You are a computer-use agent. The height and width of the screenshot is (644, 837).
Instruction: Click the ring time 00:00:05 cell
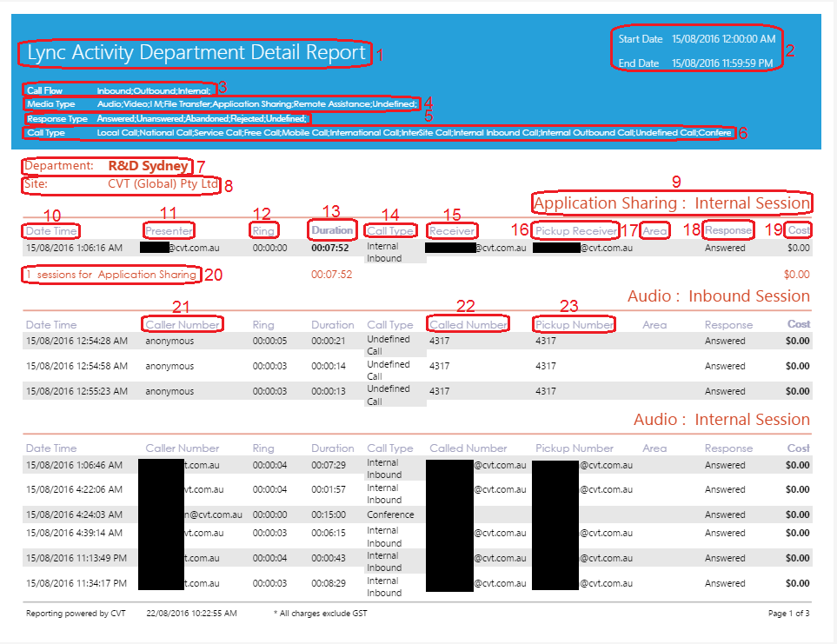pyautogui.click(x=269, y=341)
